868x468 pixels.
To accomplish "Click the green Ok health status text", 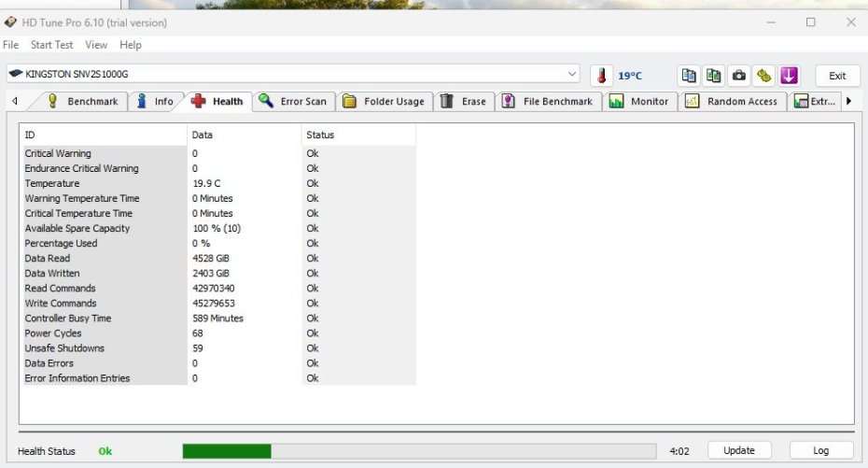I will coord(105,451).
